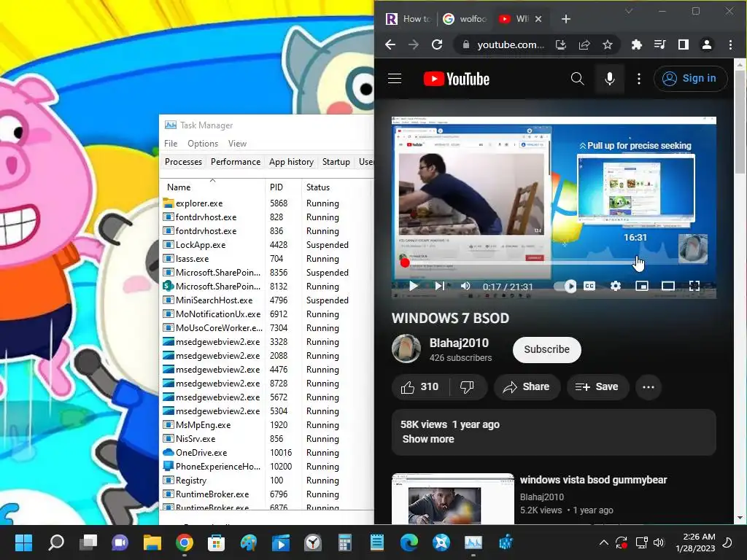Open the player settings gear icon
Screen dimensions: 747x560
(616, 286)
